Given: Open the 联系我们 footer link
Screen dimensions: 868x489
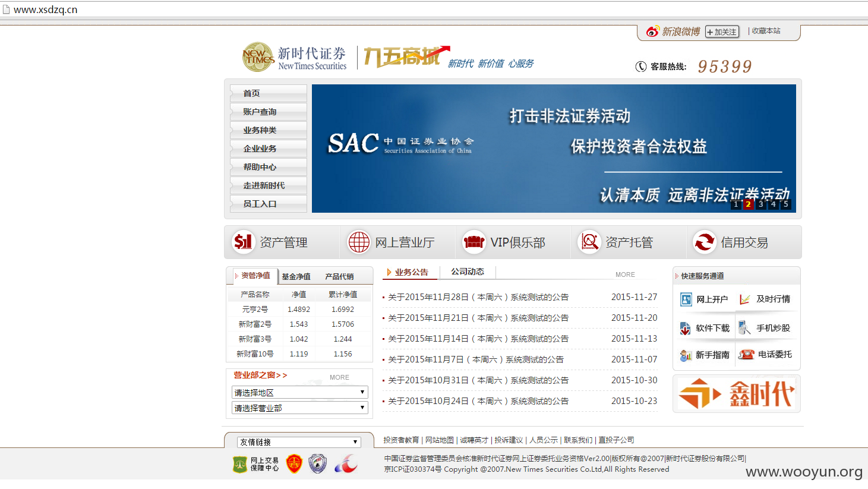Looking at the screenshot, I should pos(578,440).
